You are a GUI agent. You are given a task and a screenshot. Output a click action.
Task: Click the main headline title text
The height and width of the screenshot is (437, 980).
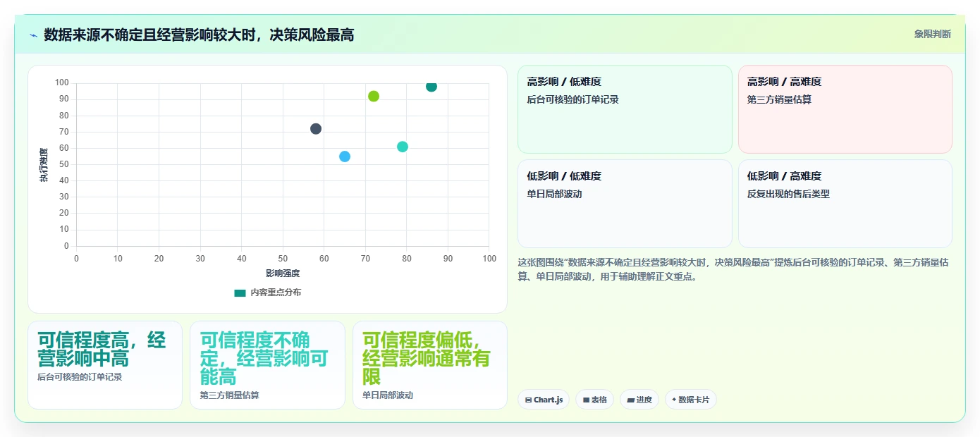pyautogui.click(x=199, y=35)
